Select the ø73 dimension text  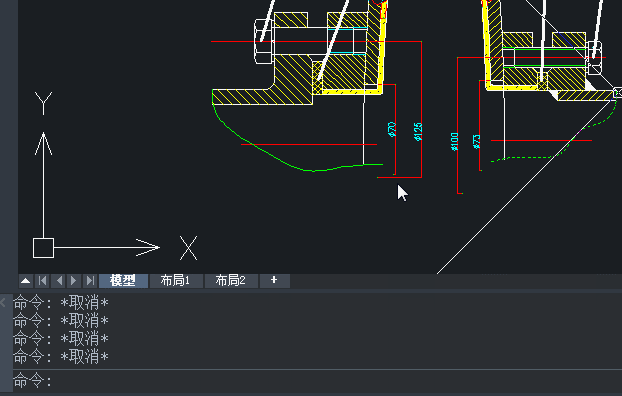[x=477, y=142]
